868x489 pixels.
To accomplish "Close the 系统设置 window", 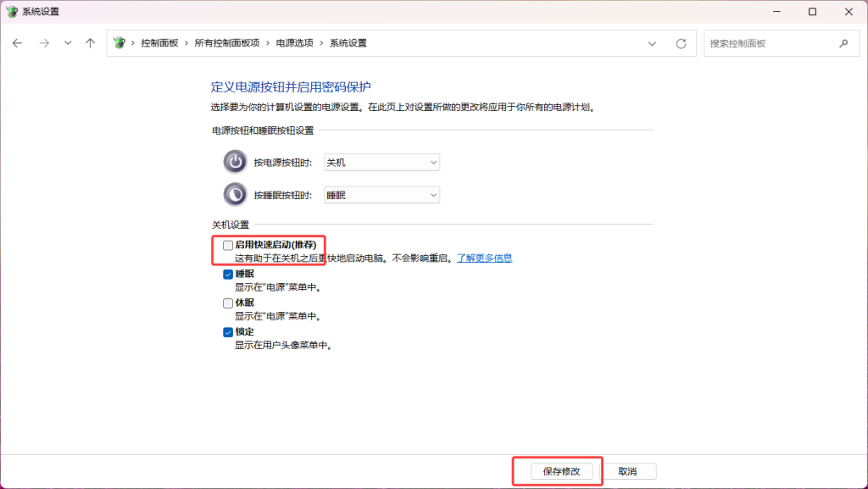I will click(849, 12).
